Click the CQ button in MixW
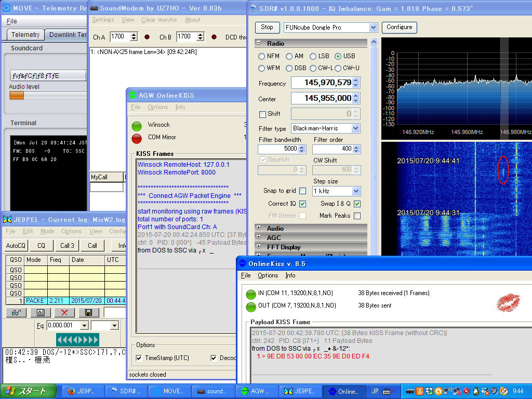This screenshot has height=399, width=532. [42, 245]
